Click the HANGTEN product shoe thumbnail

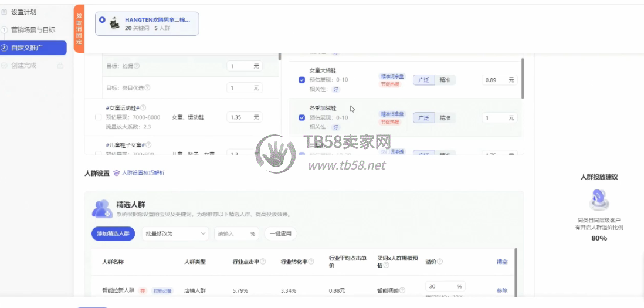coord(115,23)
